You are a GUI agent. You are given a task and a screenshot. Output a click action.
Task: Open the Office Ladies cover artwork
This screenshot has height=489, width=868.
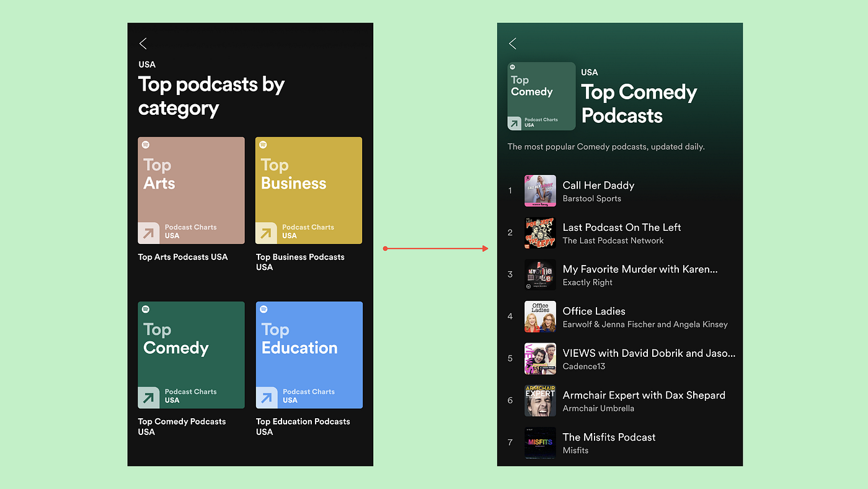[540, 316]
